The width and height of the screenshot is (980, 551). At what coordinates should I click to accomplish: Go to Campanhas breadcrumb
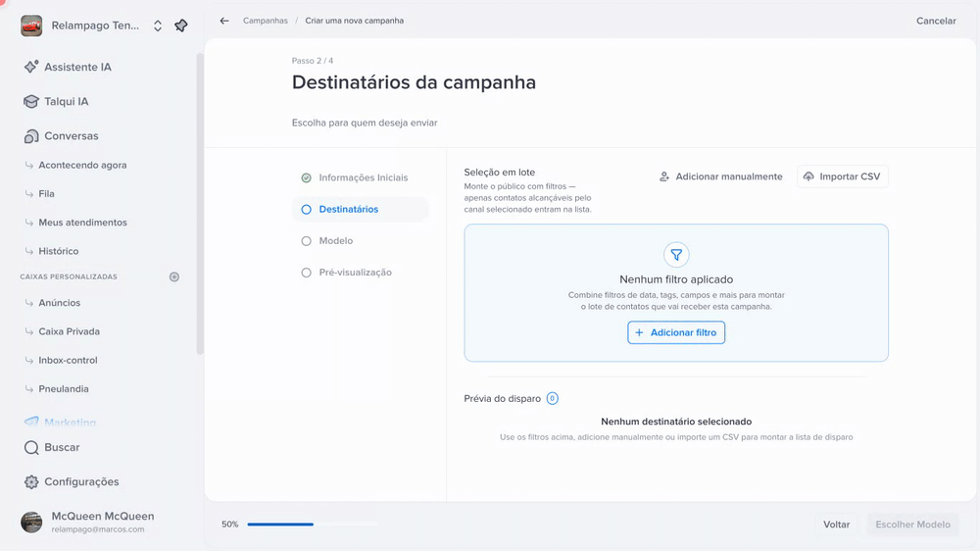click(x=265, y=21)
